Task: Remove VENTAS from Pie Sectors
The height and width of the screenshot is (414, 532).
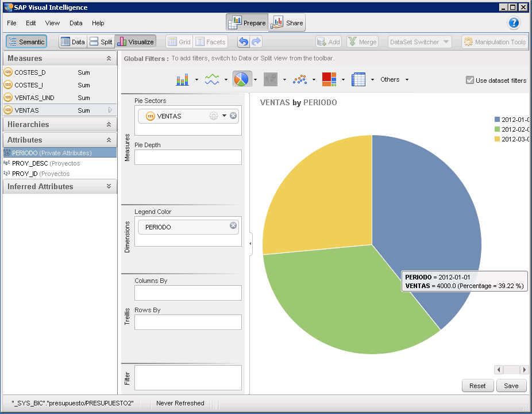Action: 233,116
